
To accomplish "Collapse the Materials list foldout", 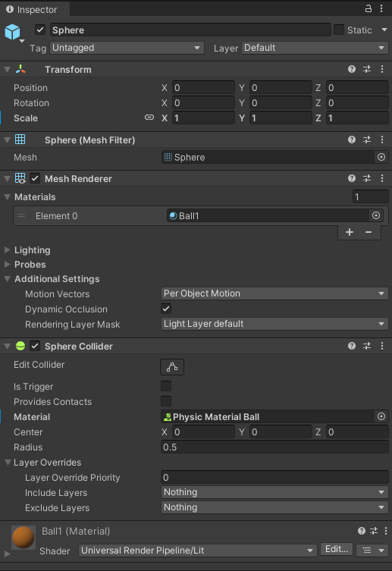I will pos(7,196).
